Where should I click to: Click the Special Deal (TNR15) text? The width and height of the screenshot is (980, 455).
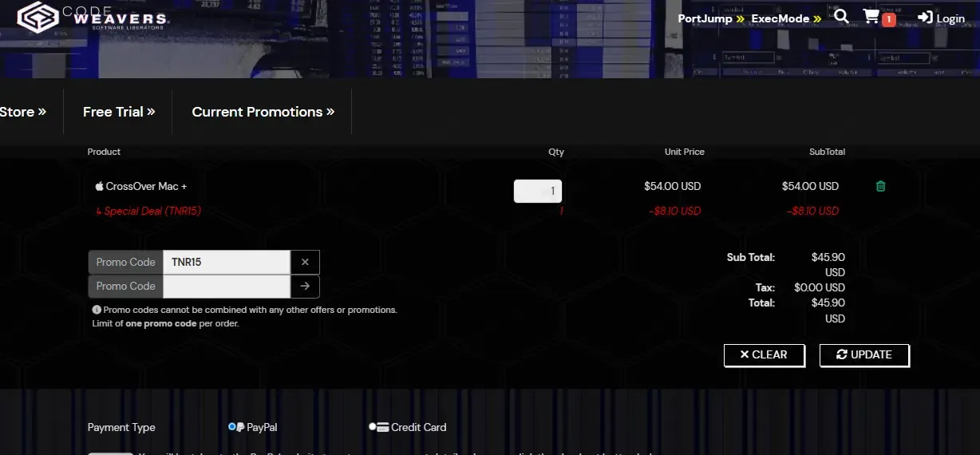point(148,212)
